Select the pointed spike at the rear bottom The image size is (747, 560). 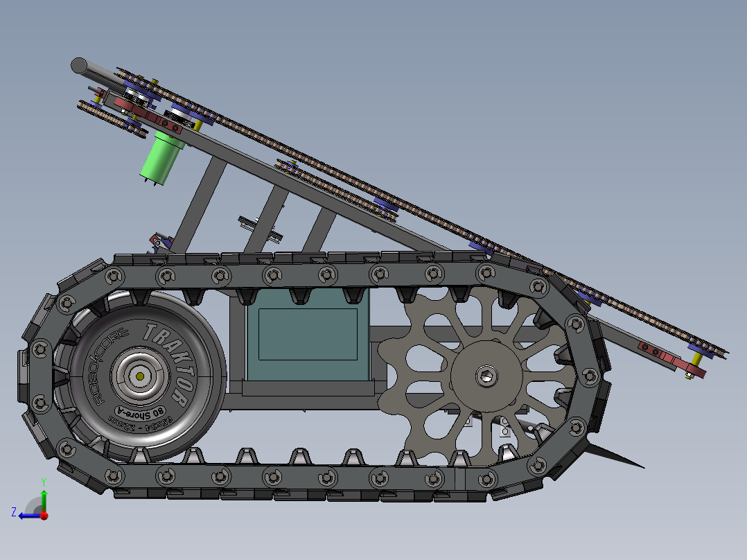(x=615, y=455)
